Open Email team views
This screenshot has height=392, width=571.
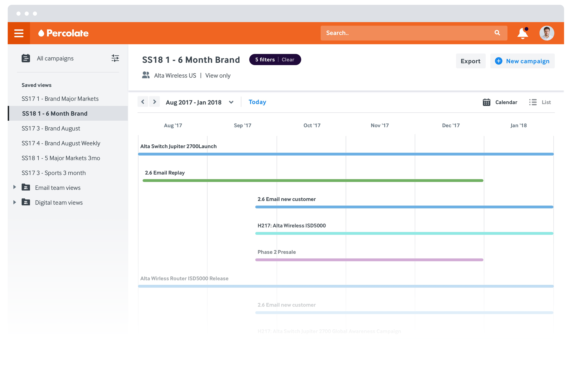(x=58, y=188)
